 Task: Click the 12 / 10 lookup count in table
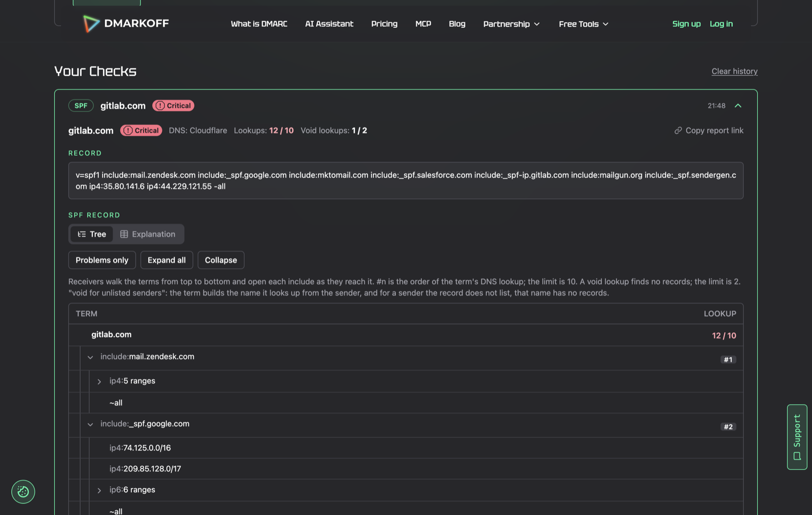[724, 336]
